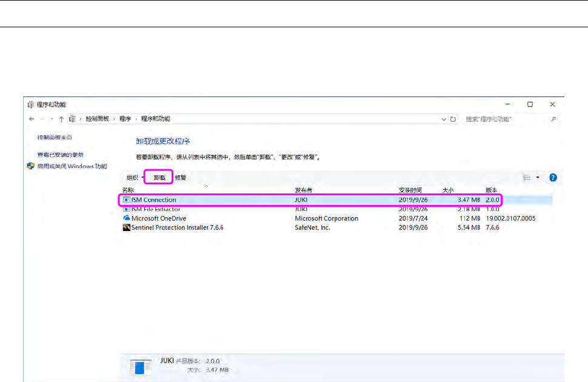Minimize the 程序和功能 window

[x=507, y=104]
